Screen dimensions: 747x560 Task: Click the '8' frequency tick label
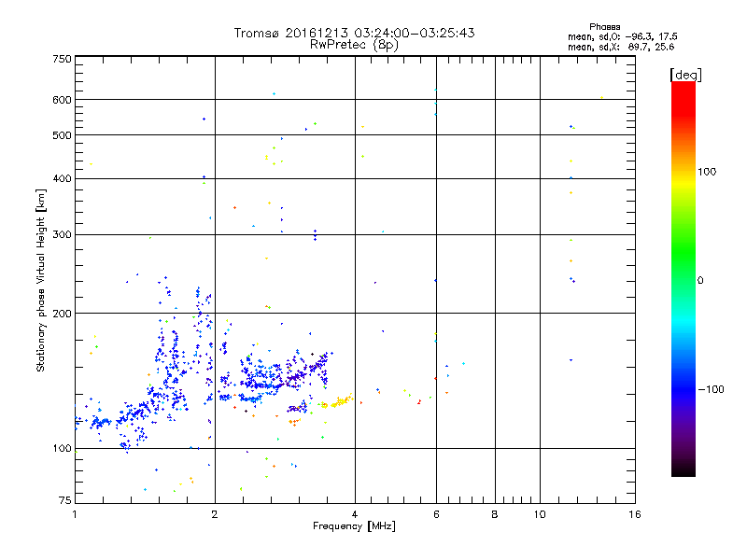495,514
